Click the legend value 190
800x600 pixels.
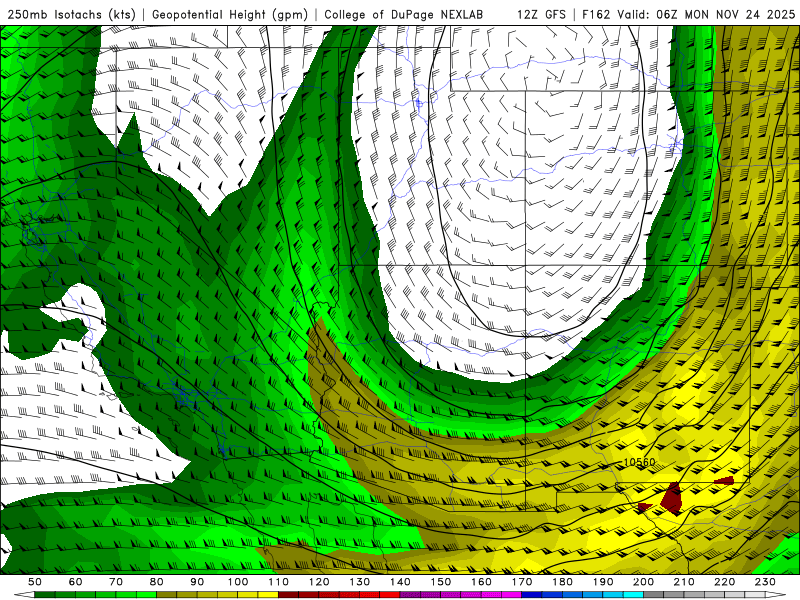pyautogui.click(x=603, y=582)
